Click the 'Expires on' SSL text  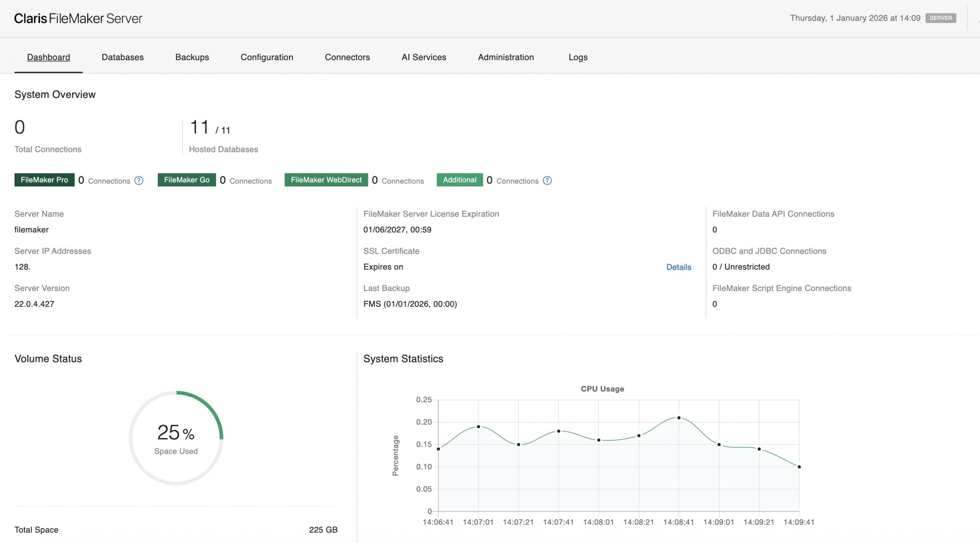383,267
